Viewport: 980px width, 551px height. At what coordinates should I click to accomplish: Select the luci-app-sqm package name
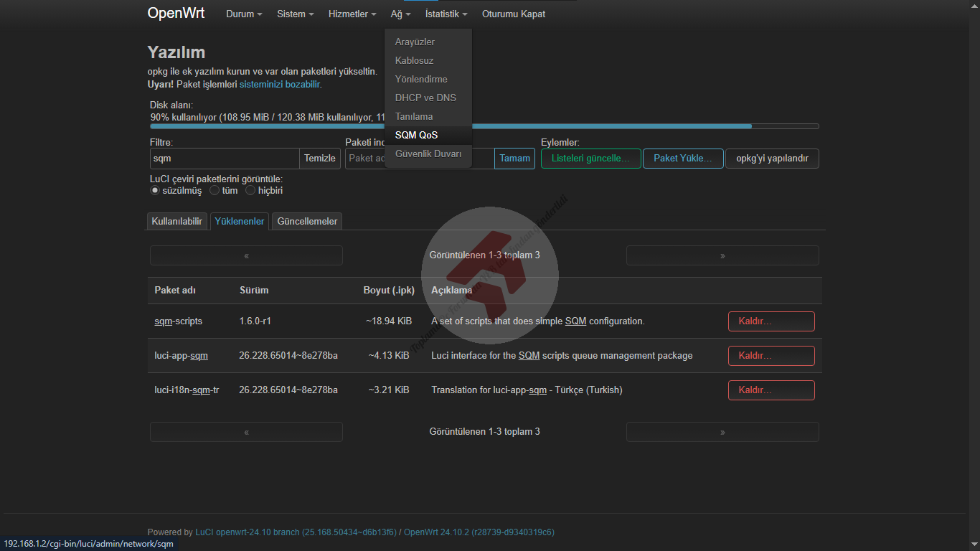[182, 356]
